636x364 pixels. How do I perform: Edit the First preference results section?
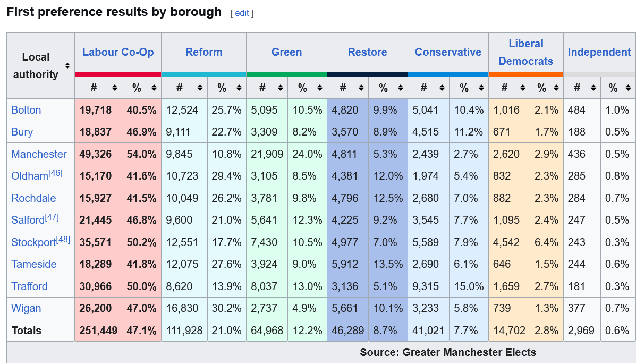coord(242,13)
